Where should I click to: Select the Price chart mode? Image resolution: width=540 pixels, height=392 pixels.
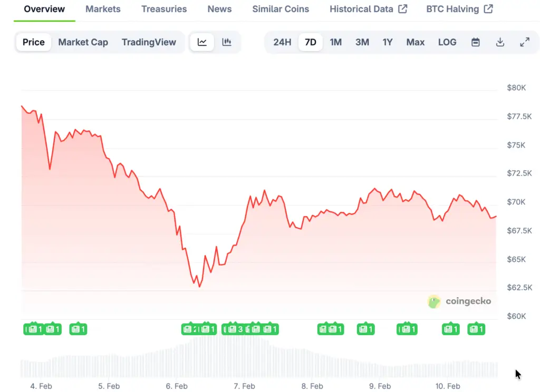point(34,42)
